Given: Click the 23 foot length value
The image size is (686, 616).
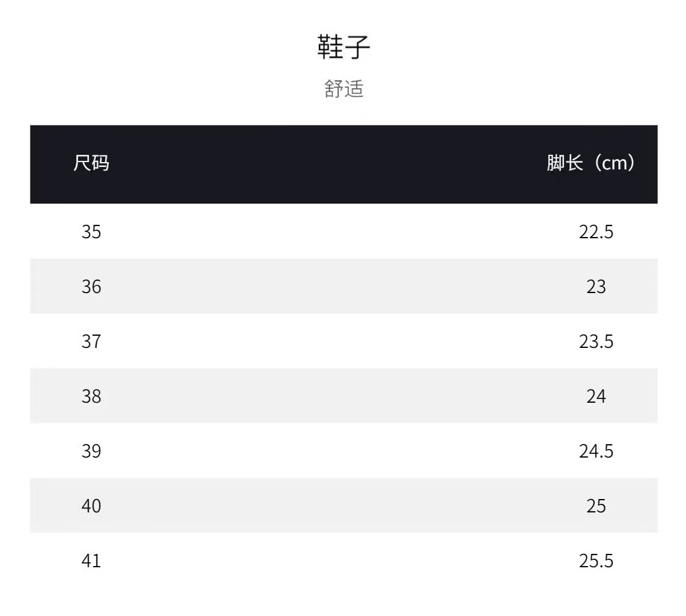Looking at the screenshot, I should 596,286.
